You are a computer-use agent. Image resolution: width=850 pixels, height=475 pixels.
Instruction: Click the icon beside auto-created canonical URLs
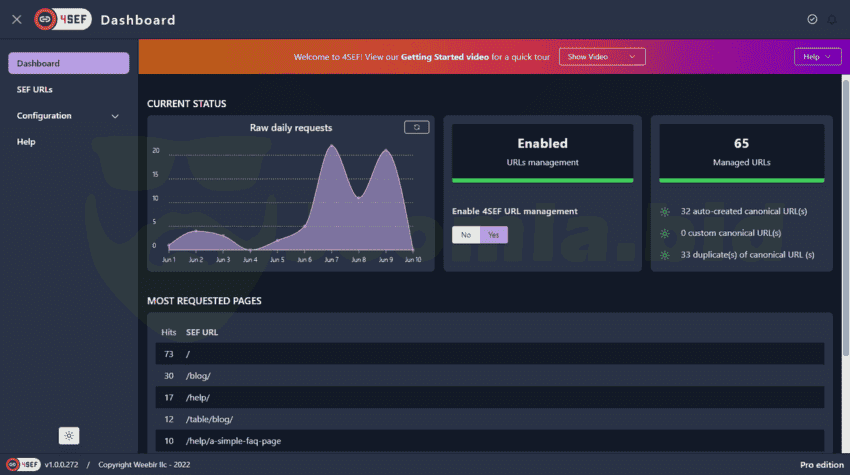[x=666, y=211]
